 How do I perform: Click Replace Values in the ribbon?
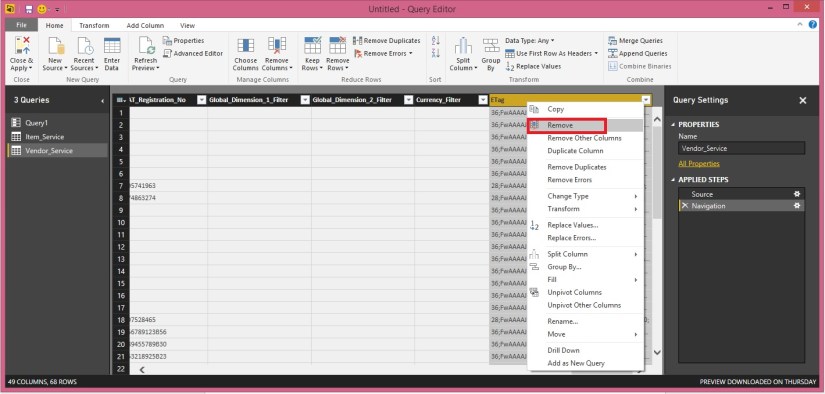click(x=533, y=66)
